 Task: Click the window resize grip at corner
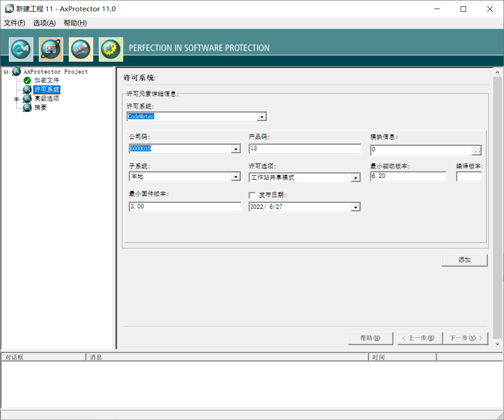(x=500, y=415)
